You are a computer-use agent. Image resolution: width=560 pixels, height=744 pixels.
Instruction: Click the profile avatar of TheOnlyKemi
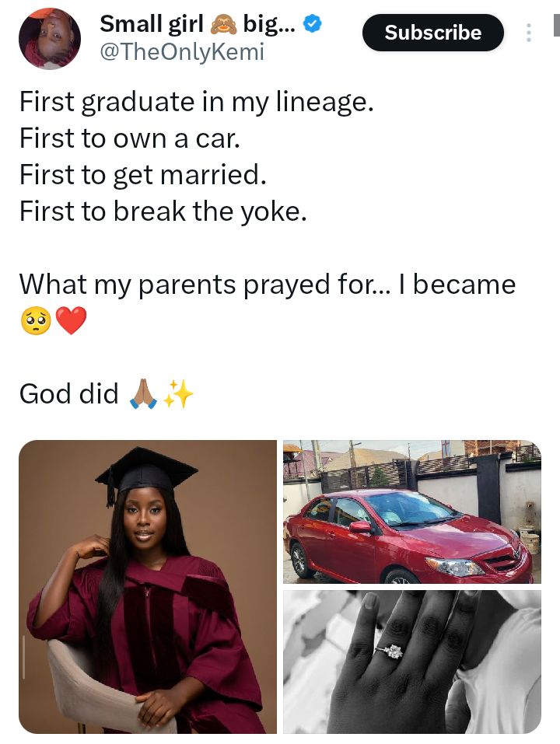[49, 37]
